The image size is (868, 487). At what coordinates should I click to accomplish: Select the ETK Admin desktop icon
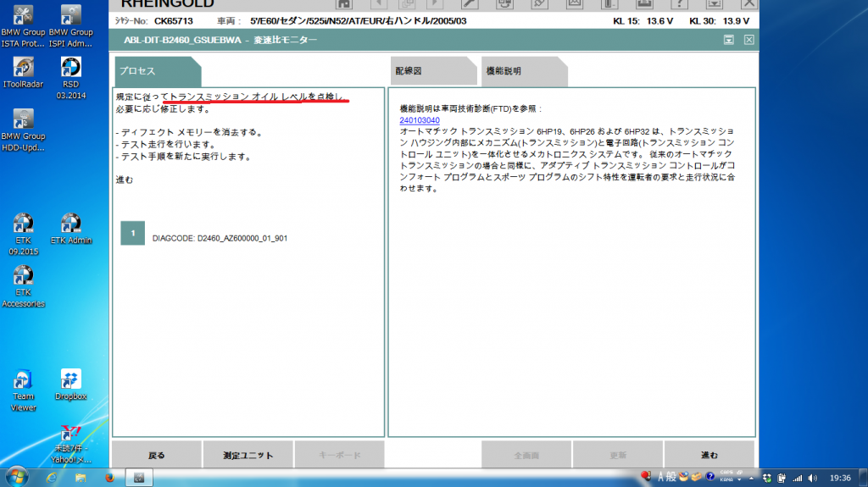[70, 229]
